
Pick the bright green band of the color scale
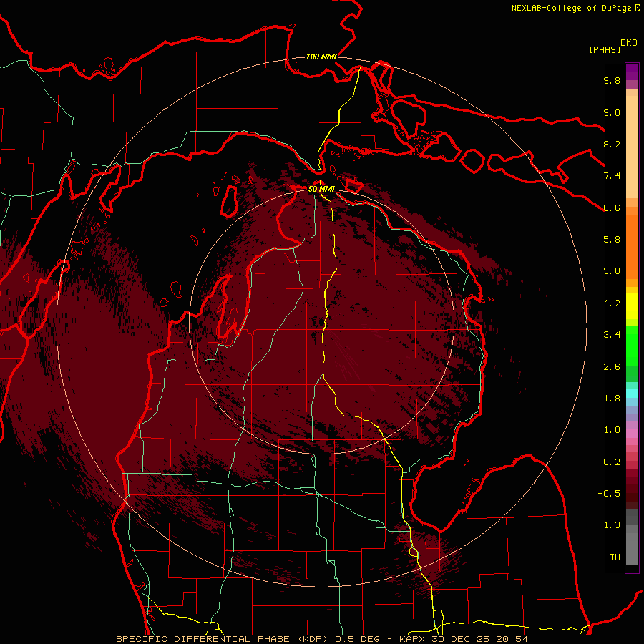[x=632, y=346]
